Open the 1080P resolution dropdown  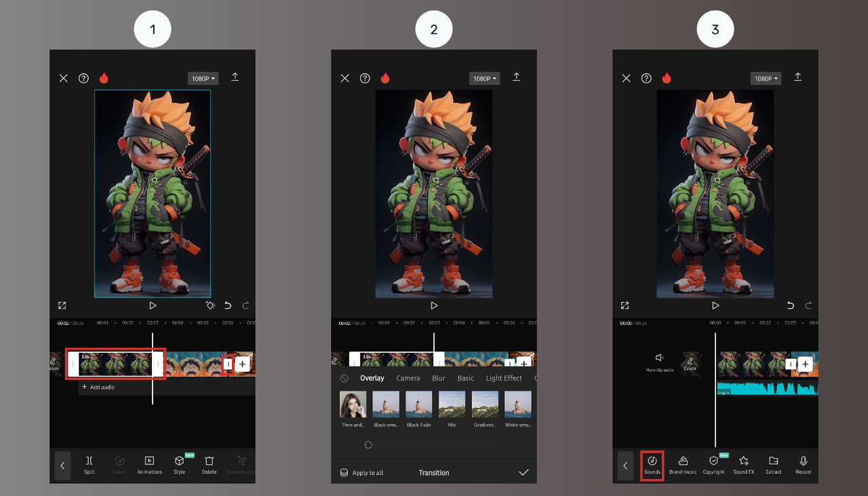tap(203, 78)
